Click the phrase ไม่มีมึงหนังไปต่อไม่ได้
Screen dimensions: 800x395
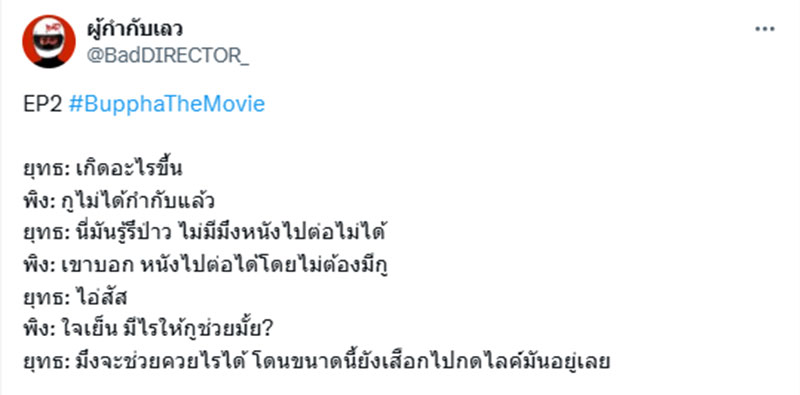point(282,233)
